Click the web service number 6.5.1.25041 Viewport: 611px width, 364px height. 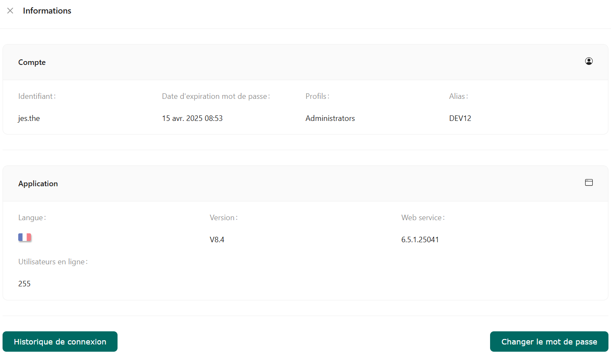(x=420, y=240)
